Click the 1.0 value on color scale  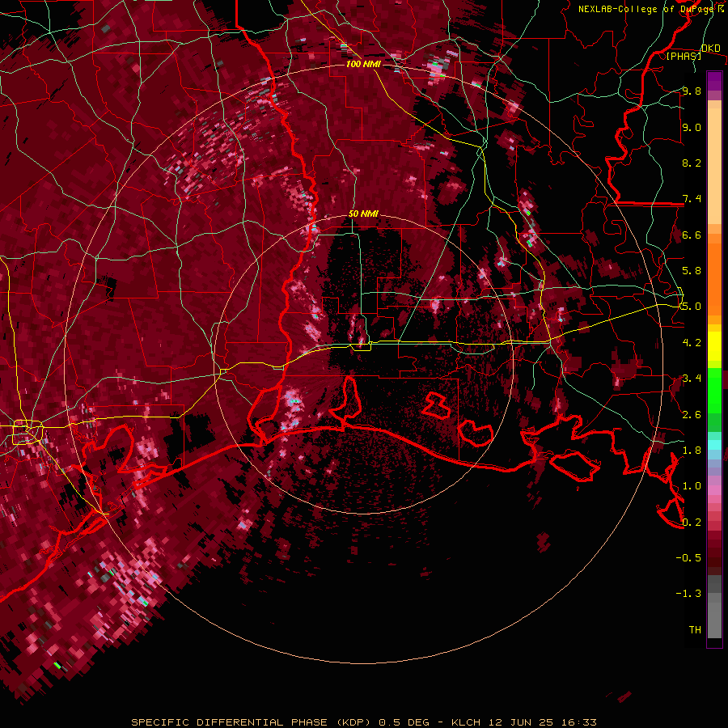click(x=692, y=486)
